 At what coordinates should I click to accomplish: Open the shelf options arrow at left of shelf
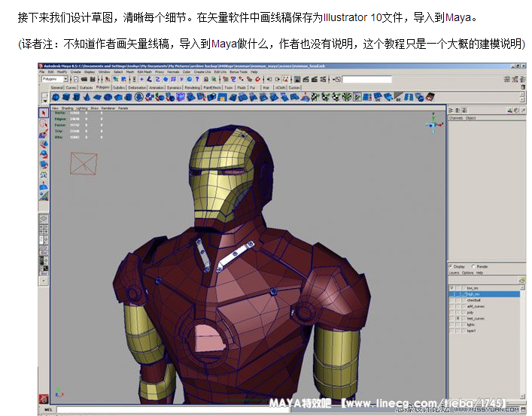pos(45,101)
